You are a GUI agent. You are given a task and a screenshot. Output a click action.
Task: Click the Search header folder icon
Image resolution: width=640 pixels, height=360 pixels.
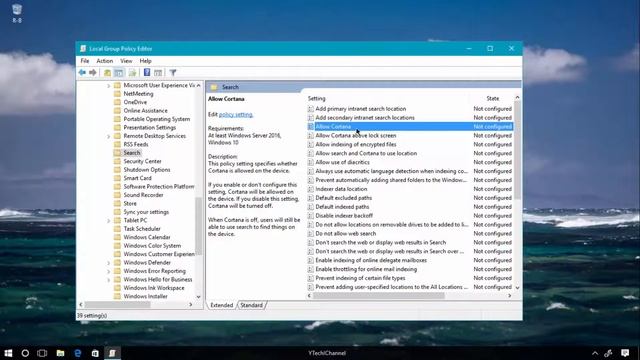tap(213, 87)
